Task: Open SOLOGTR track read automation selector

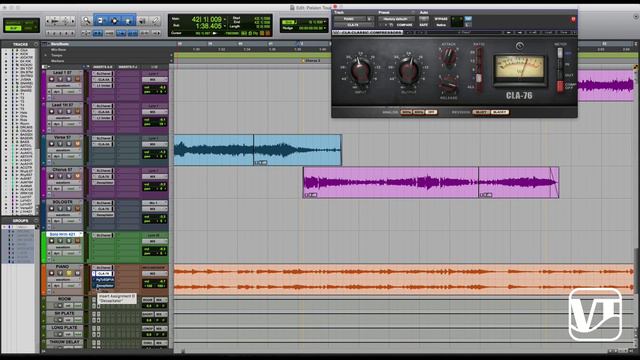Action: click(x=72, y=221)
